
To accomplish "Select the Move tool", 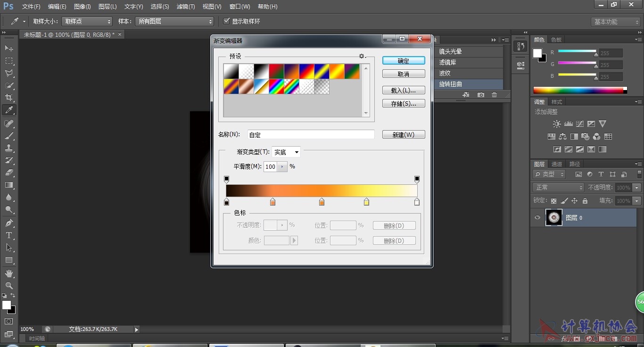I will pos(9,49).
